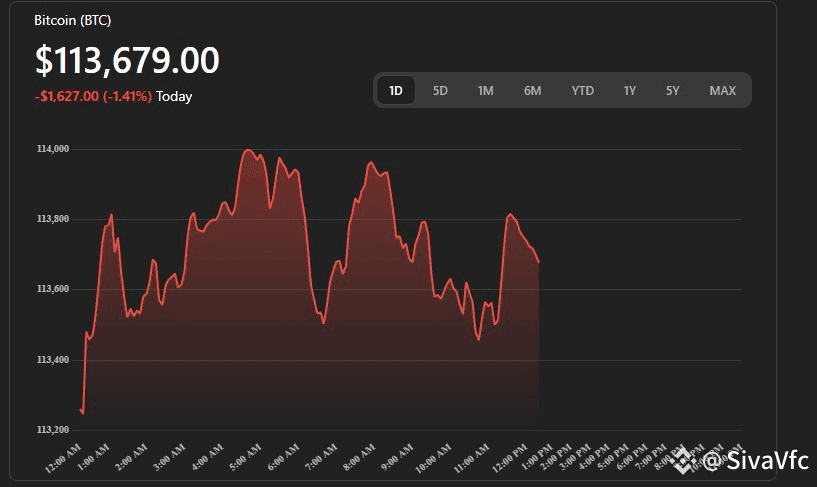Click the Bitcoin (BTC) title
The image size is (817, 487).
[x=72, y=20]
